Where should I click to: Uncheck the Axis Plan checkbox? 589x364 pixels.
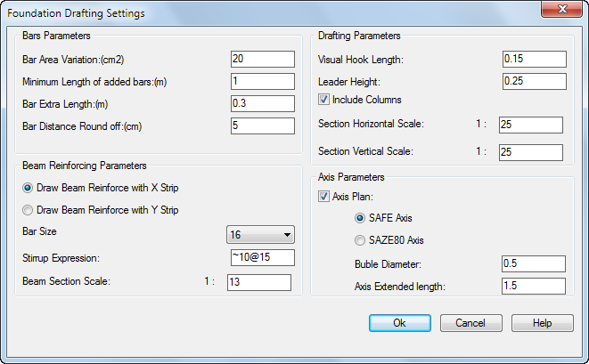point(323,197)
